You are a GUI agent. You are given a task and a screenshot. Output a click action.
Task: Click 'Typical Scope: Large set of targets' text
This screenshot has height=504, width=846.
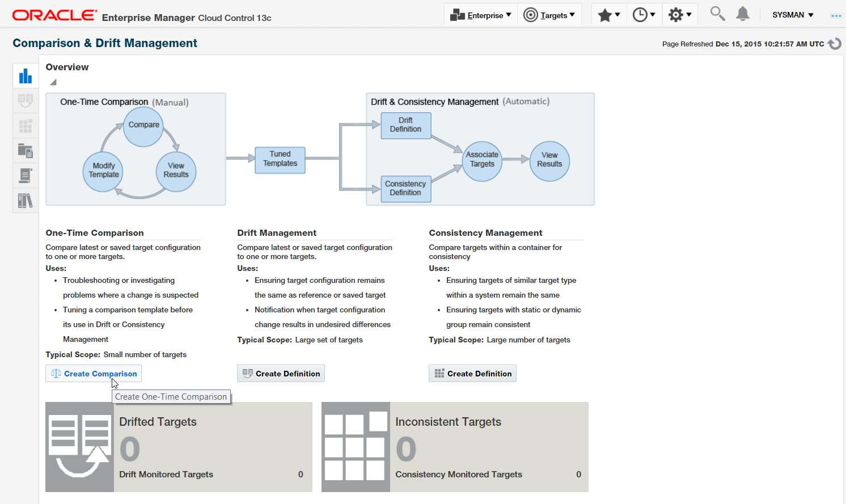coord(300,340)
